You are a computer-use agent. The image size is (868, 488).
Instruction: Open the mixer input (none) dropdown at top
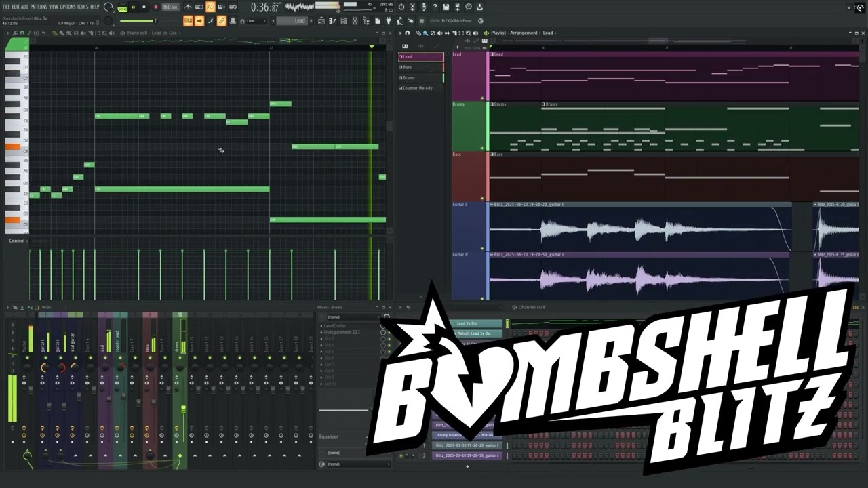(x=353, y=317)
